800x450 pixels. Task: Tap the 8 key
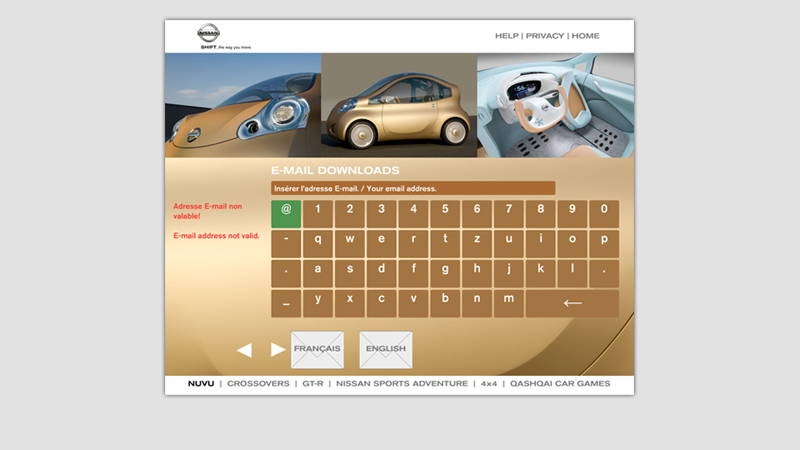(x=540, y=214)
